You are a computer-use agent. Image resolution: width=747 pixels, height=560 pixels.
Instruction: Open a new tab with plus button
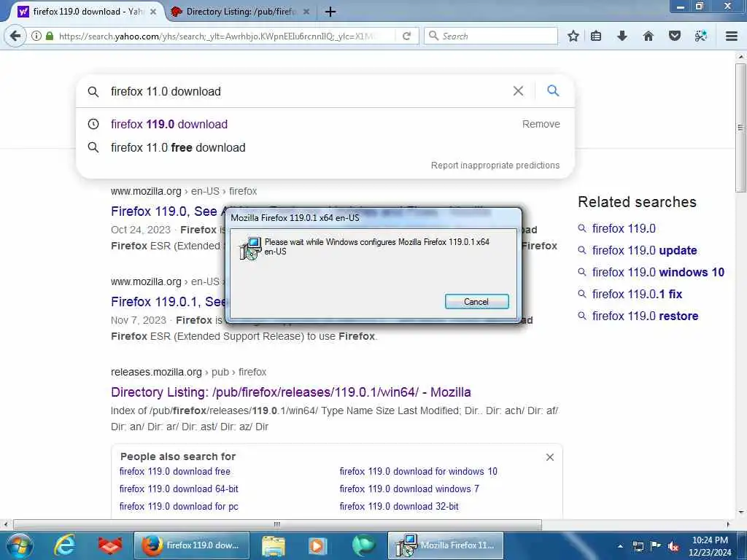tap(330, 12)
